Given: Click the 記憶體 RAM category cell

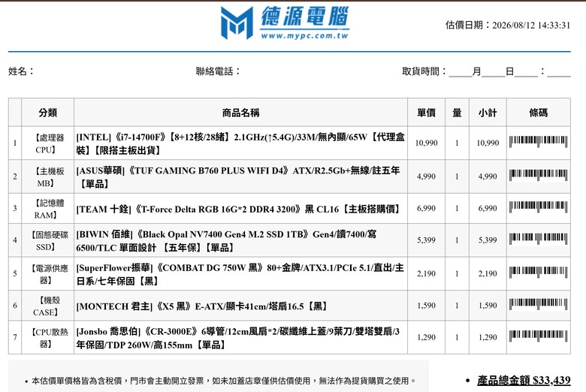Looking at the screenshot, I should (x=48, y=209).
